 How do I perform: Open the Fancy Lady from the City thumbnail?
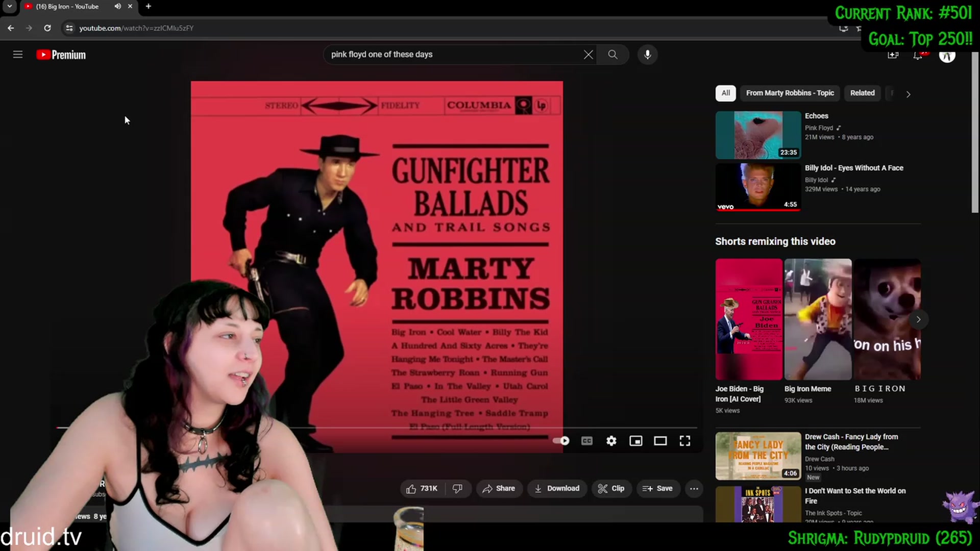(x=758, y=456)
